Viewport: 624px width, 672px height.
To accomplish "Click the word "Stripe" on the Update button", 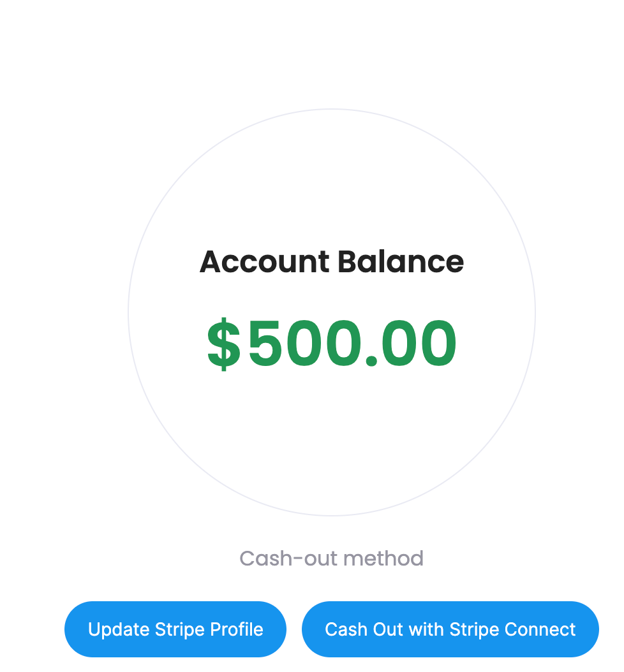I will point(179,629).
